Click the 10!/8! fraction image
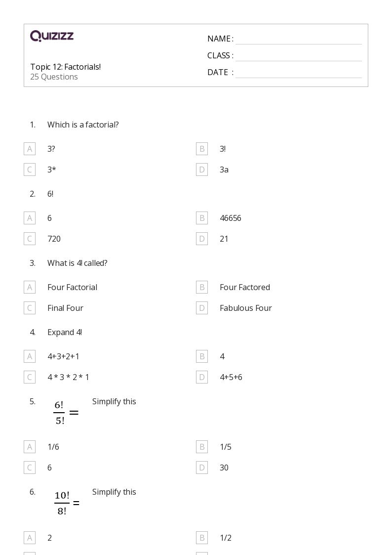This screenshot has width=392, height=555. [67, 503]
